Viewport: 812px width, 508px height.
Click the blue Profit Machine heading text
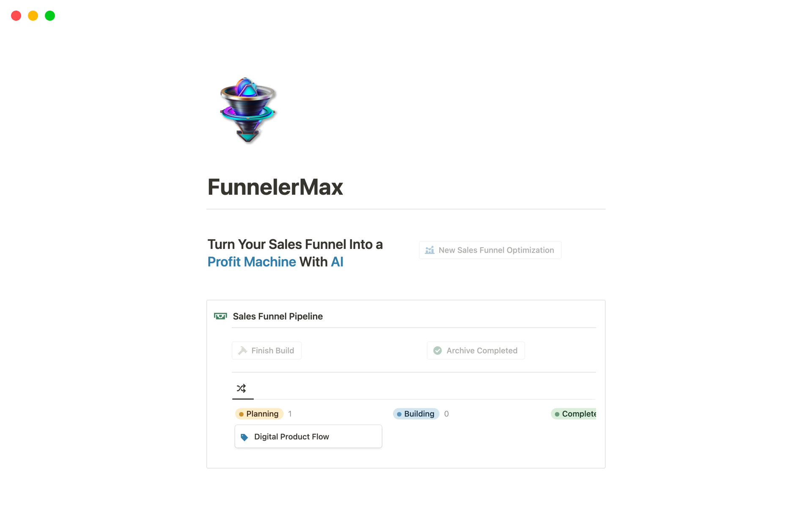tap(252, 262)
